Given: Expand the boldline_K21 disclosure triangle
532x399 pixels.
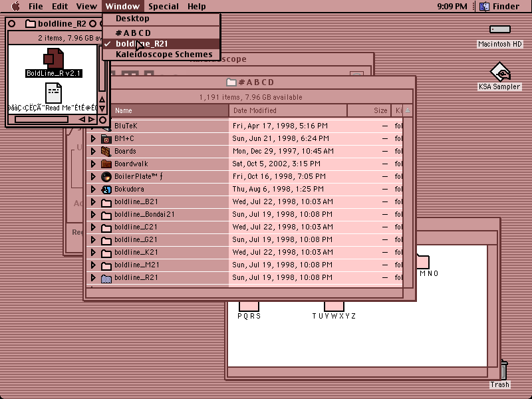Looking at the screenshot, I should [x=93, y=253].
